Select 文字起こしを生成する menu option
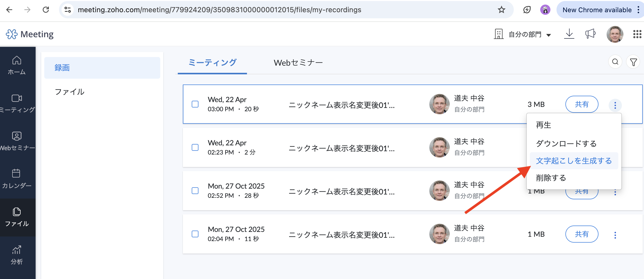 574,161
